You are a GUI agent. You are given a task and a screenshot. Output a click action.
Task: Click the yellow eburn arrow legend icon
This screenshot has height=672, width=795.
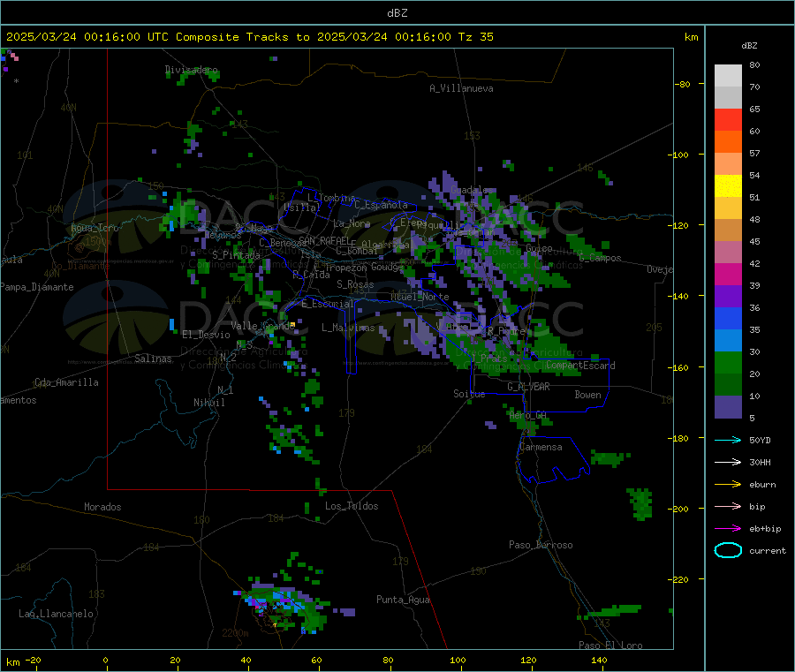728,484
